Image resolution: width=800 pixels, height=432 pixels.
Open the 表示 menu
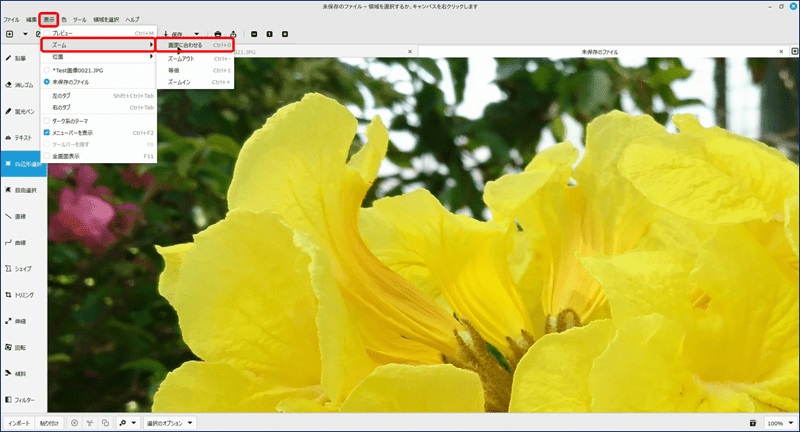pyautogui.click(x=49, y=19)
